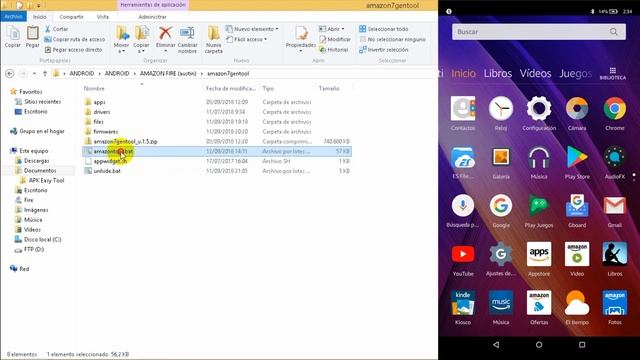640x360 pixels.
Task: Sort by Nombre column header
Action: [x=94, y=88]
